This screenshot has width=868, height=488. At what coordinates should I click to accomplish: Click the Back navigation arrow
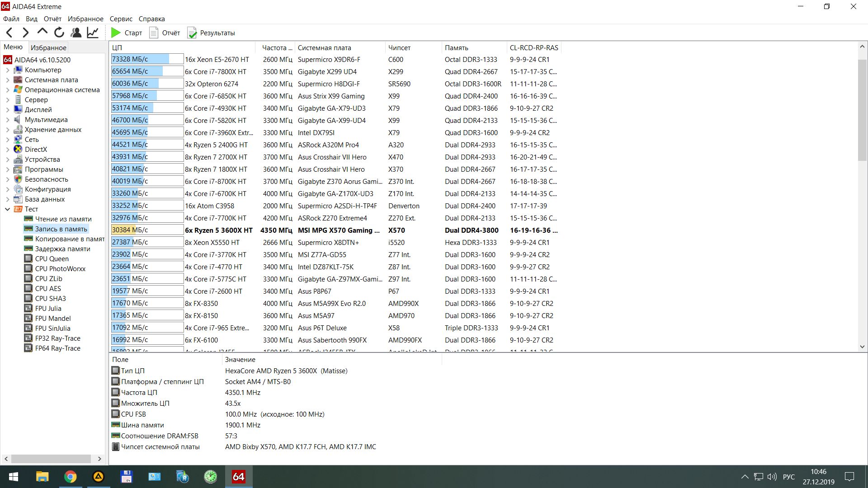9,33
